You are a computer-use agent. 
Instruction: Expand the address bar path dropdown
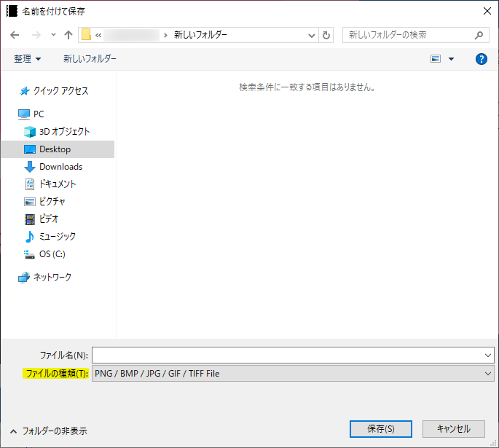(312, 35)
